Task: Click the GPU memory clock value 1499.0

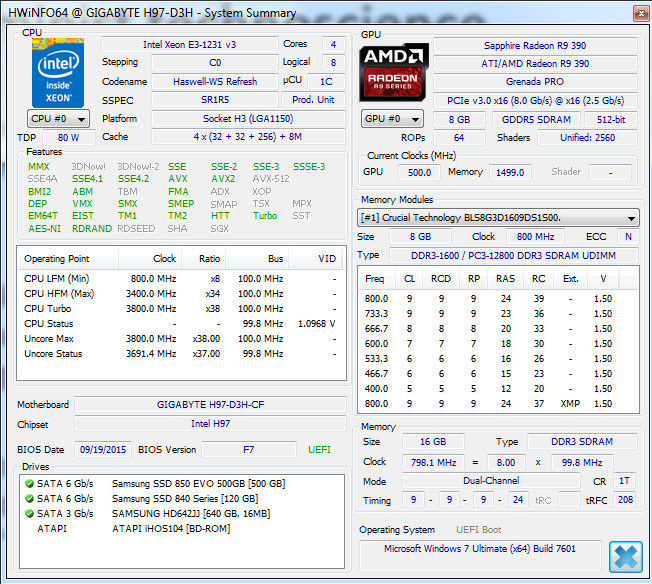Action: (510, 172)
